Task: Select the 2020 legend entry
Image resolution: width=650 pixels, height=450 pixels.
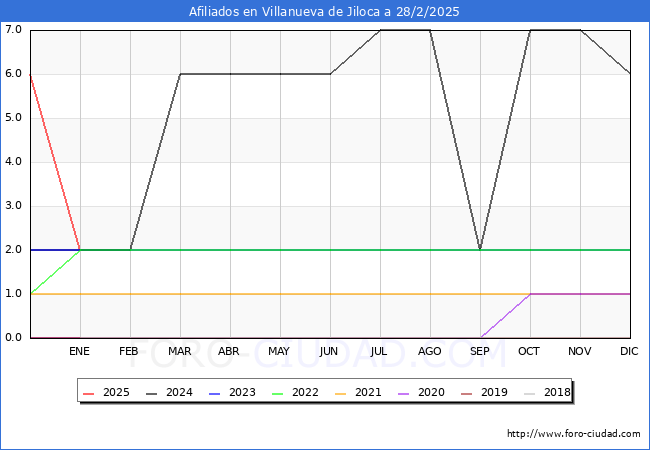Action: coord(422,392)
